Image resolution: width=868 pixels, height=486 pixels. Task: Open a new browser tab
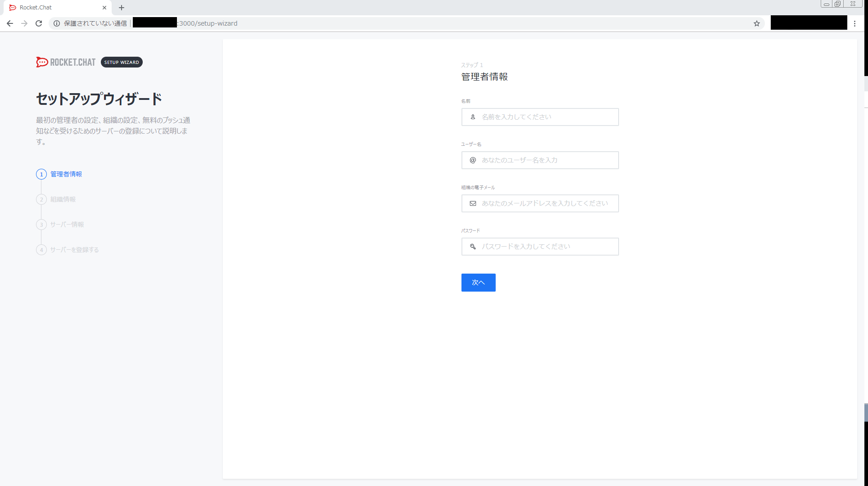click(122, 8)
